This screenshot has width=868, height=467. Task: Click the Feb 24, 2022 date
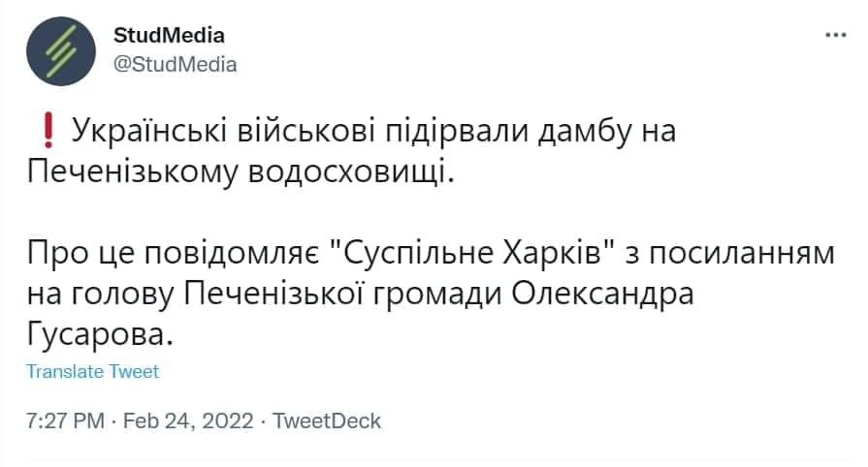click(x=188, y=421)
